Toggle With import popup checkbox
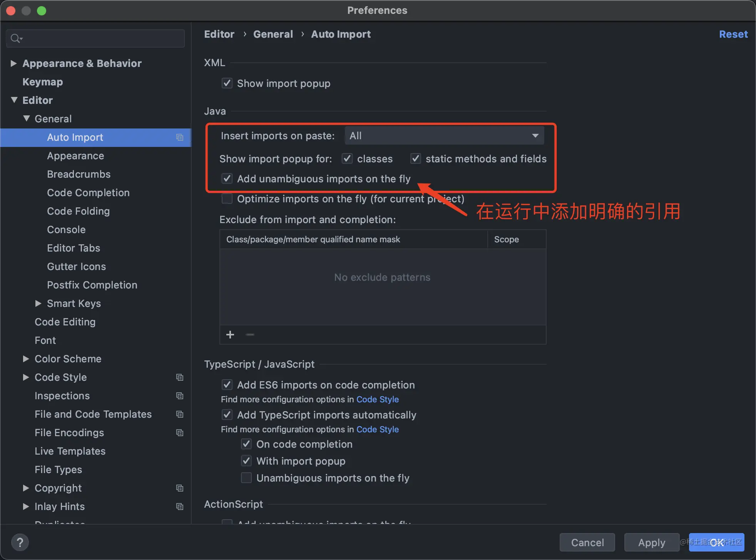 (x=246, y=461)
